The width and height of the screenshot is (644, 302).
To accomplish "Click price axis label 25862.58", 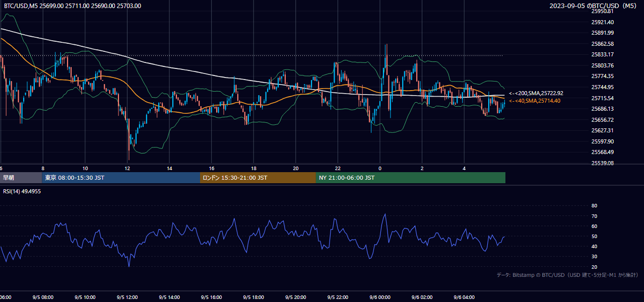I will 603,44.
